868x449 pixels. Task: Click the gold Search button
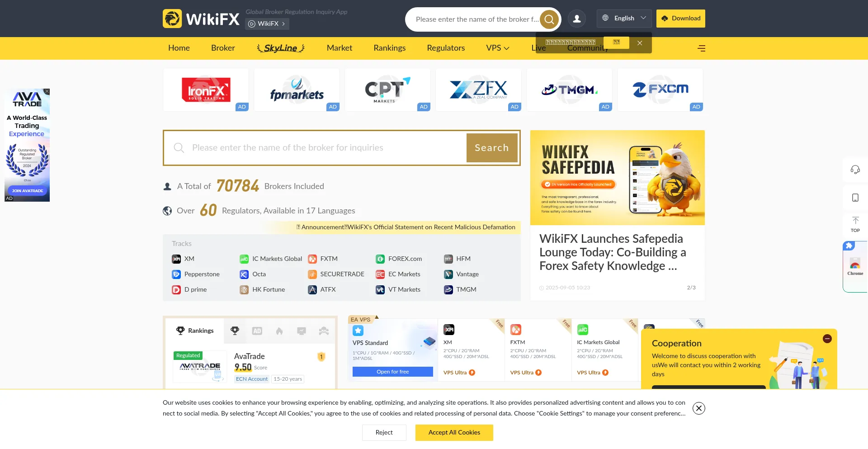click(x=492, y=148)
